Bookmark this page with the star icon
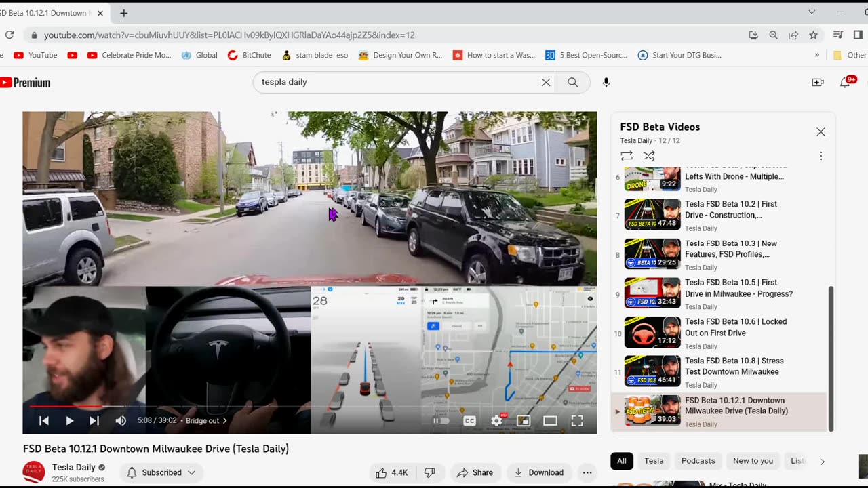This screenshot has height=488, width=868. tap(813, 35)
